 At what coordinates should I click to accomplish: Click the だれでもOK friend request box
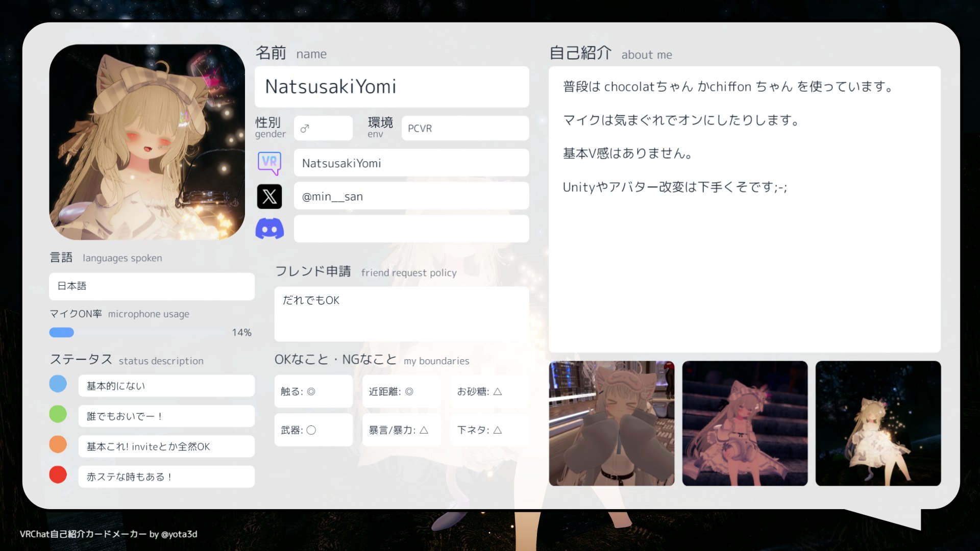point(401,314)
